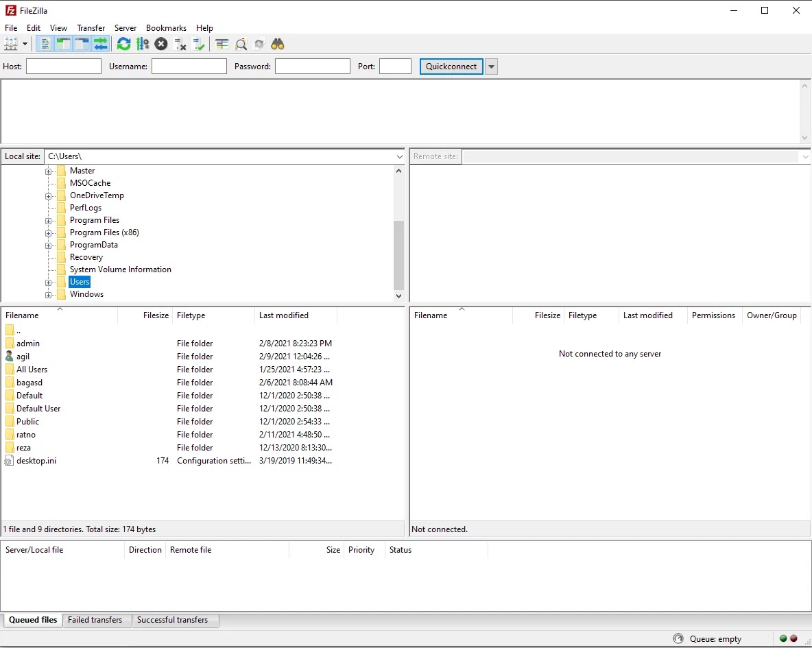Click the Port input field

coord(395,67)
